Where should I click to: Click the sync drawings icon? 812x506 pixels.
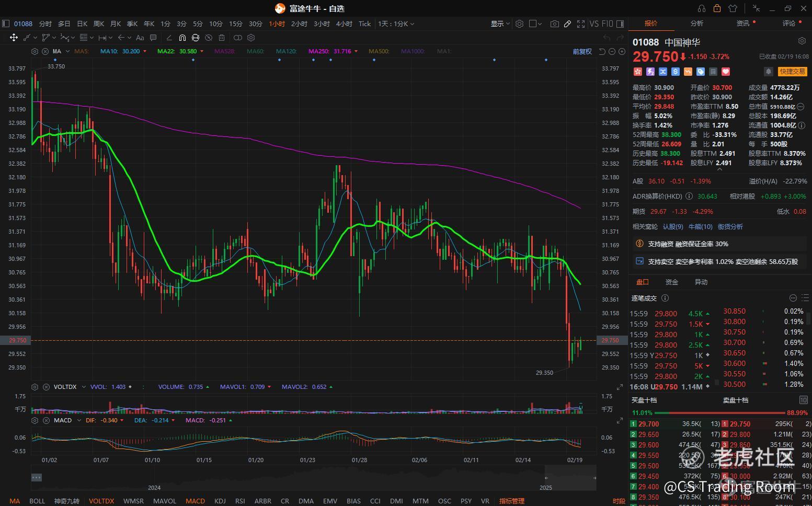pyautogui.click(x=195, y=38)
